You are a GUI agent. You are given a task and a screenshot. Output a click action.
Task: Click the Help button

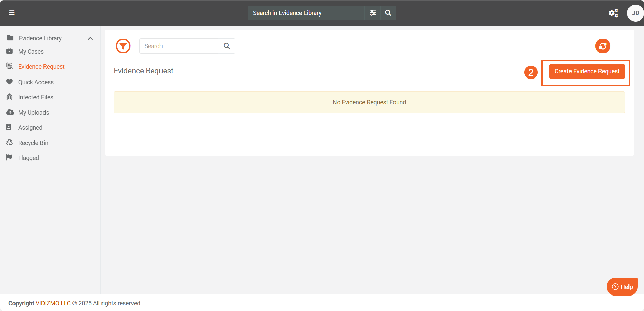(622, 287)
